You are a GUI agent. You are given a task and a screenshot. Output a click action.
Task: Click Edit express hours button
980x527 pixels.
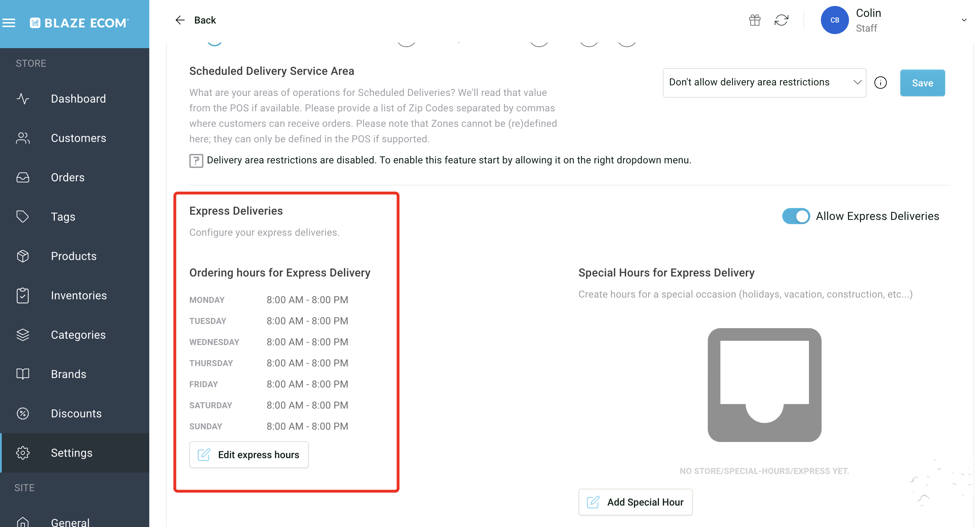tap(249, 455)
